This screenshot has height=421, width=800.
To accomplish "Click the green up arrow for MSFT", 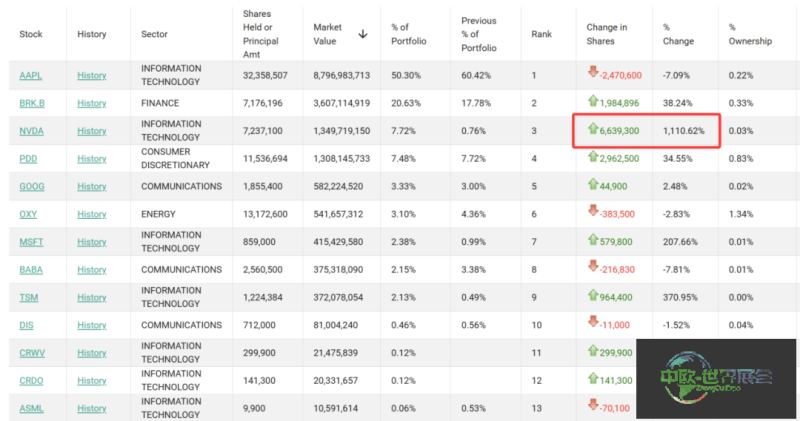I will (593, 239).
